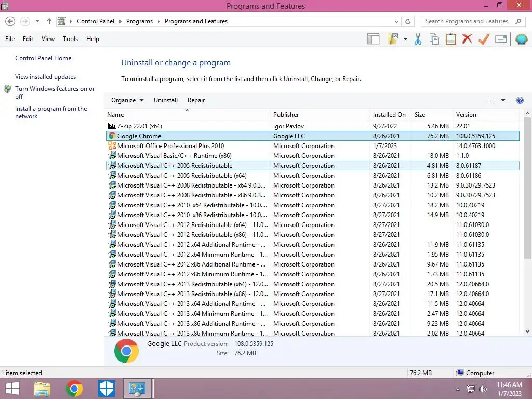This screenshot has height=399, width=532.
Task: Click the window pane toolbar icon
Action: [x=501, y=39]
